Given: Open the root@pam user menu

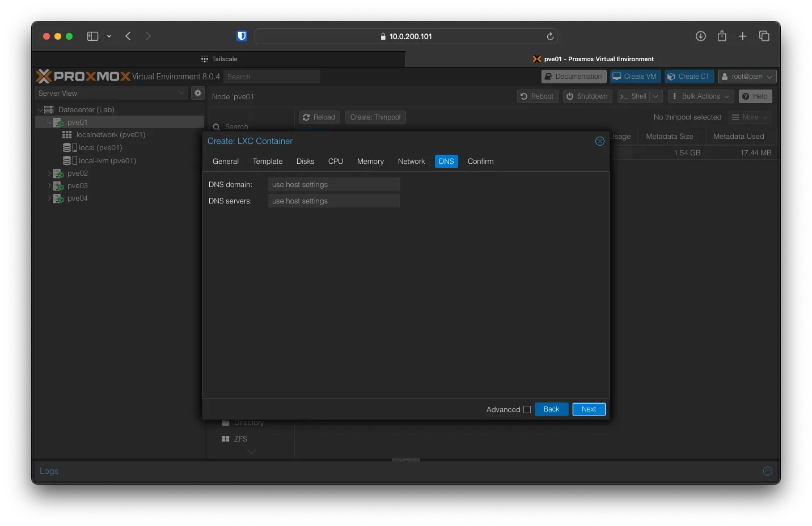Looking at the screenshot, I should [x=747, y=77].
